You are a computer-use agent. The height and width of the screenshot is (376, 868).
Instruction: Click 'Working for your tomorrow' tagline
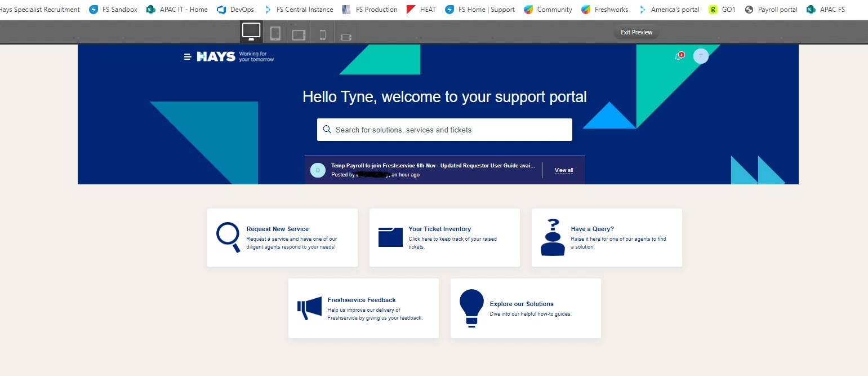[x=256, y=56]
